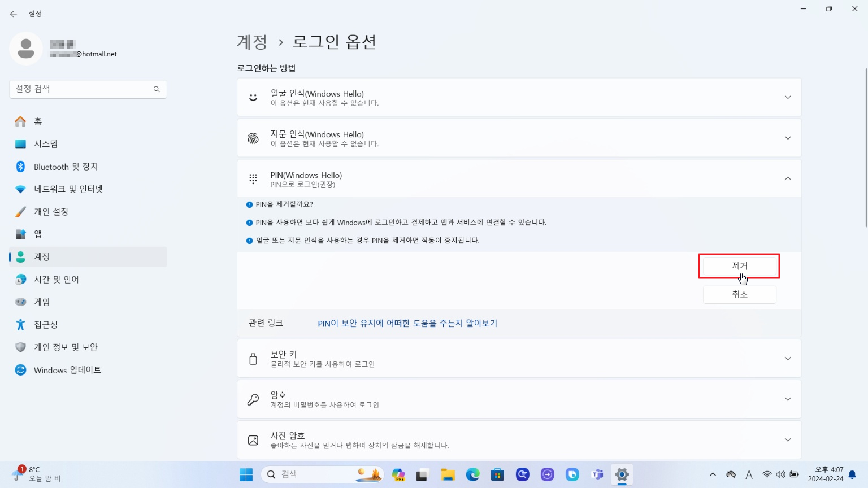Launch Microsoft Store from the taskbar
Image resolution: width=868 pixels, height=488 pixels.
click(x=497, y=474)
